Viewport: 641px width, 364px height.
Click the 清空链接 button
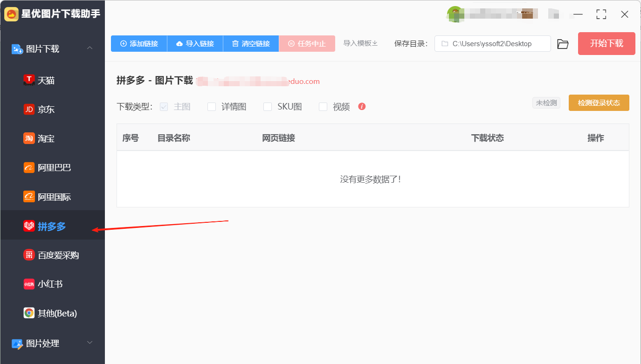(x=251, y=43)
